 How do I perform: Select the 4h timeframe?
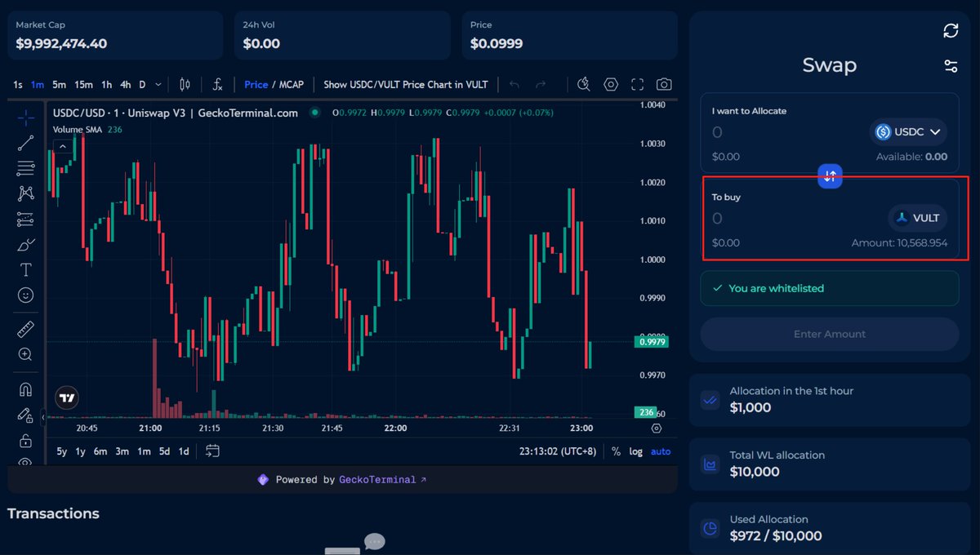(x=125, y=84)
